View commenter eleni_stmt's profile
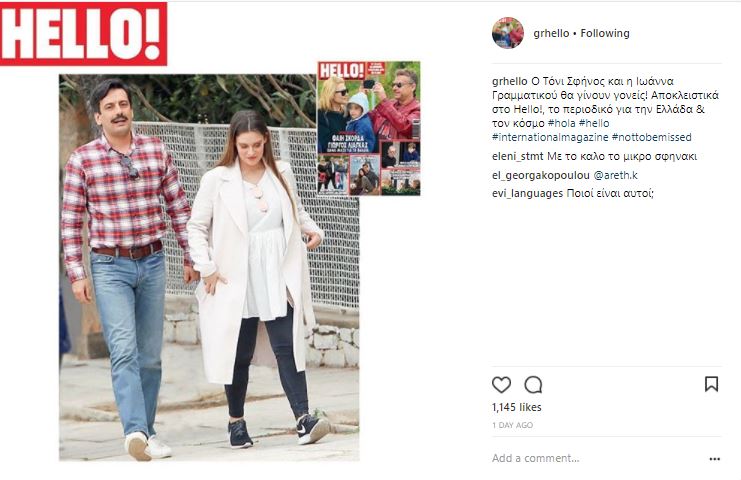 [x=517, y=156]
